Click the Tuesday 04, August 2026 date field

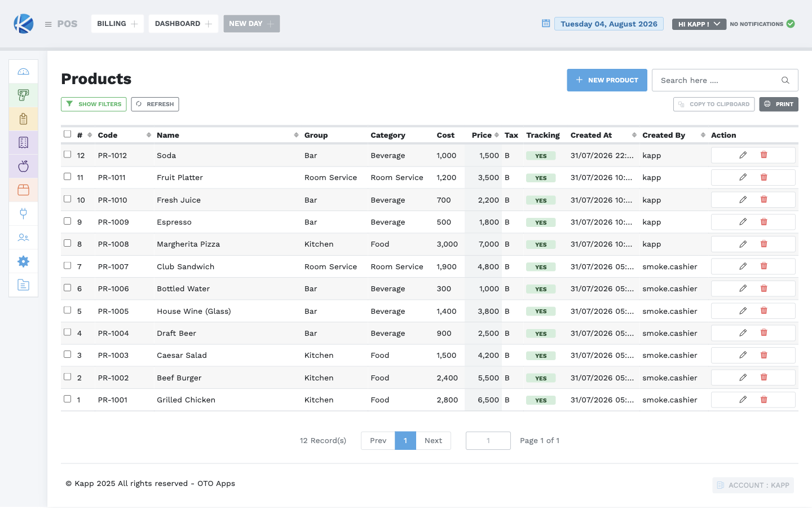[x=609, y=24]
